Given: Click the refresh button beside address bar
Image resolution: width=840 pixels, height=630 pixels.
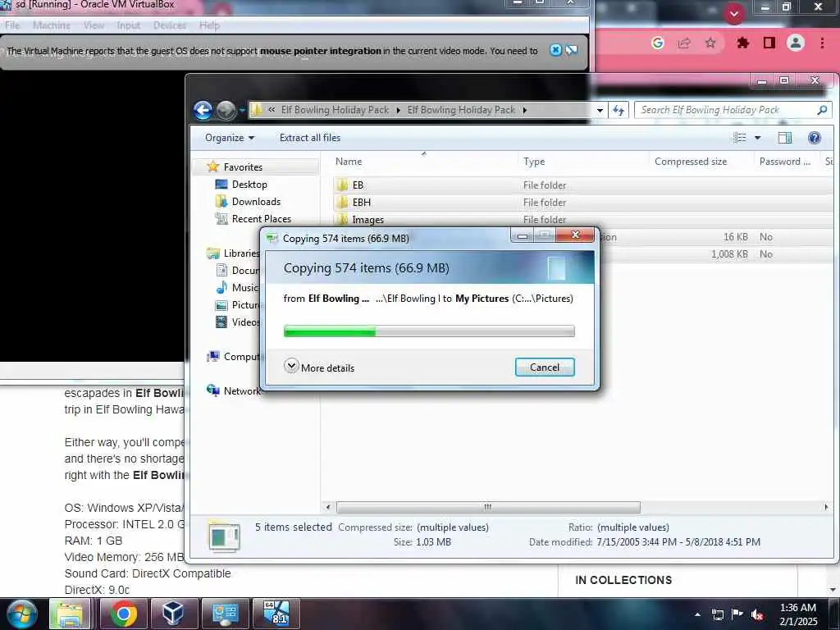Looking at the screenshot, I should 619,110.
